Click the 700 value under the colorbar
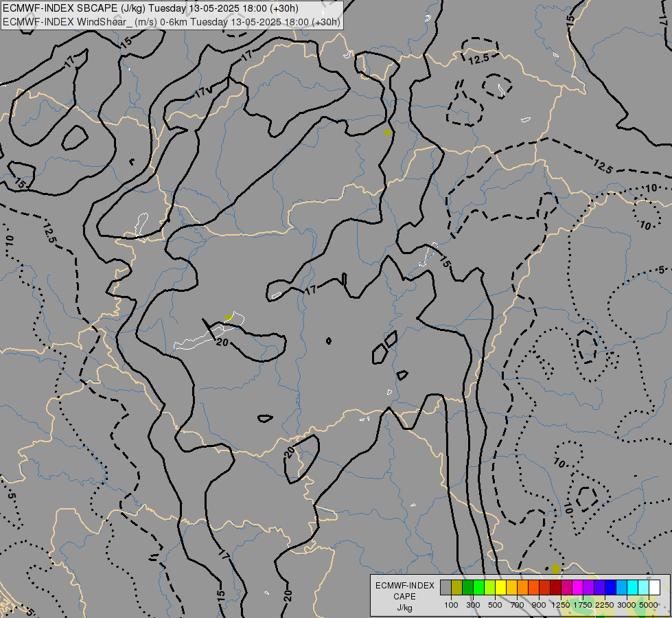This screenshot has height=618, width=672. click(x=518, y=605)
